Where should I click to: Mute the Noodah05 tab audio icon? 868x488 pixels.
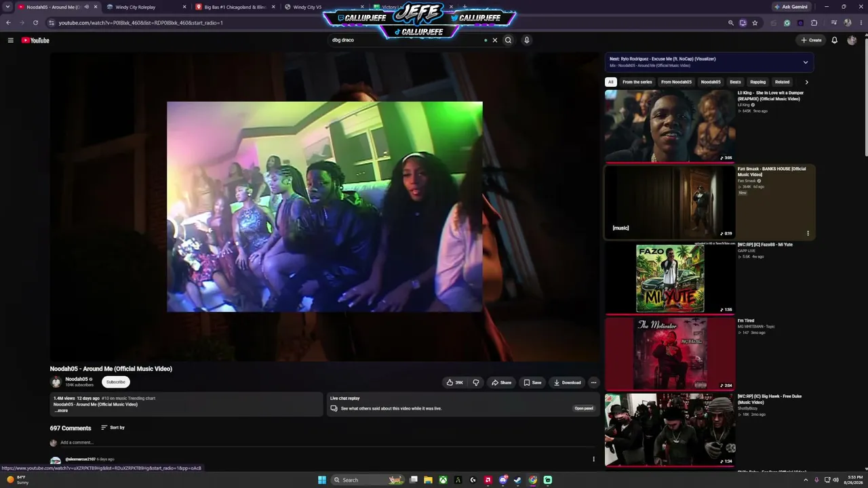point(86,7)
